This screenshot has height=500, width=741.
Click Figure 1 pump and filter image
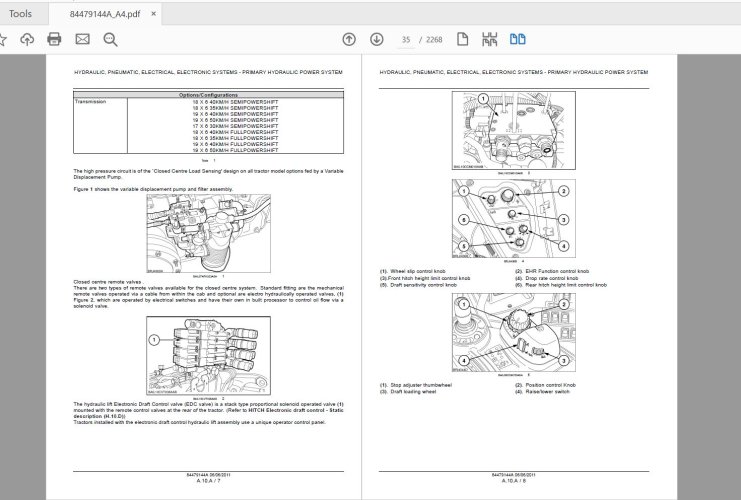(x=208, y=233)
